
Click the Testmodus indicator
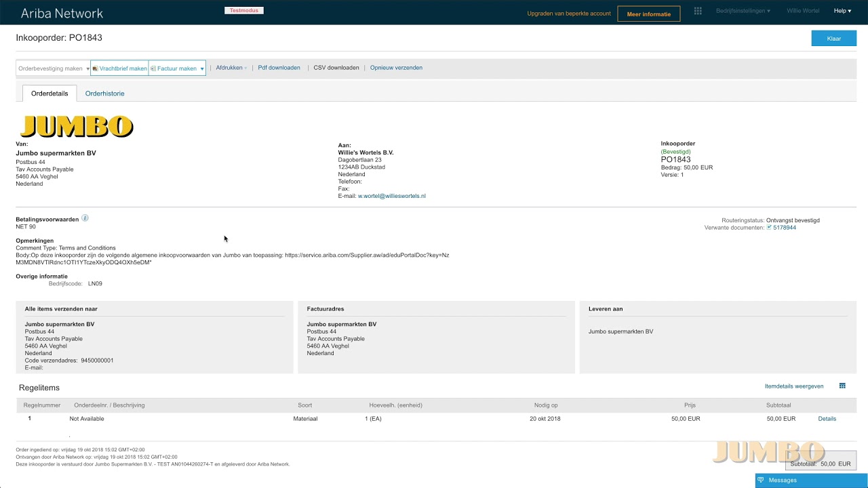tap(244, 11)
